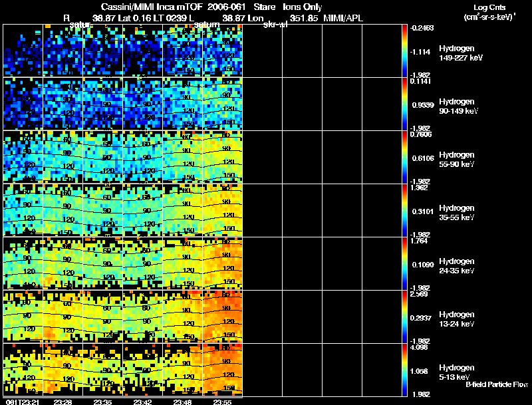
Task: Select the 23:35 time tick at the bottom
Action: (x=103, y=402)
